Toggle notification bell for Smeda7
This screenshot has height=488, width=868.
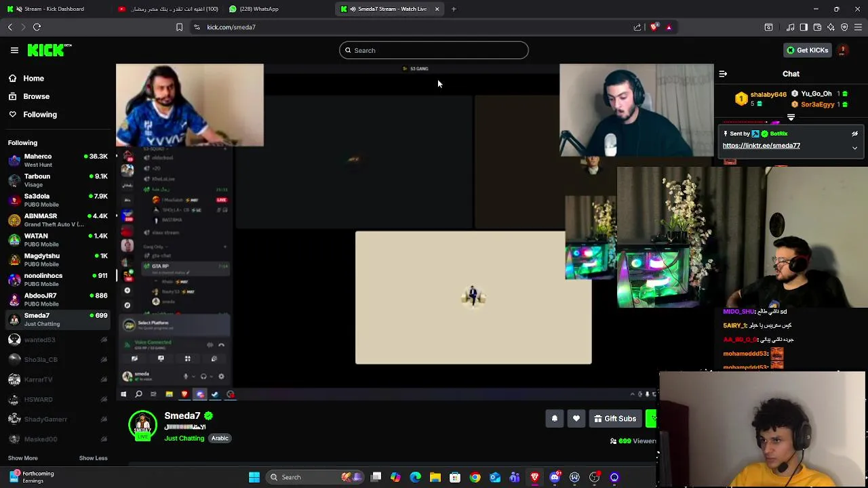tap(554, 419)
